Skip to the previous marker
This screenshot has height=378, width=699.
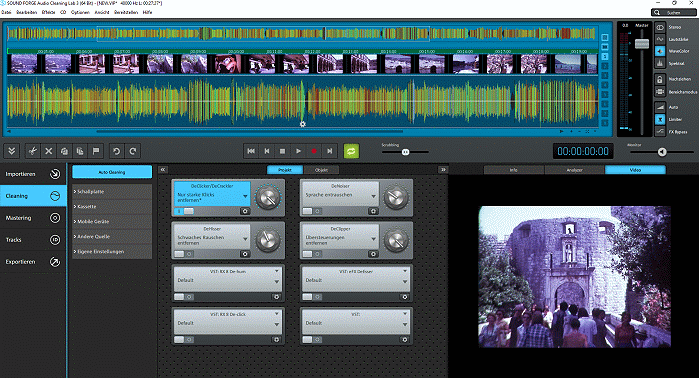267,151
